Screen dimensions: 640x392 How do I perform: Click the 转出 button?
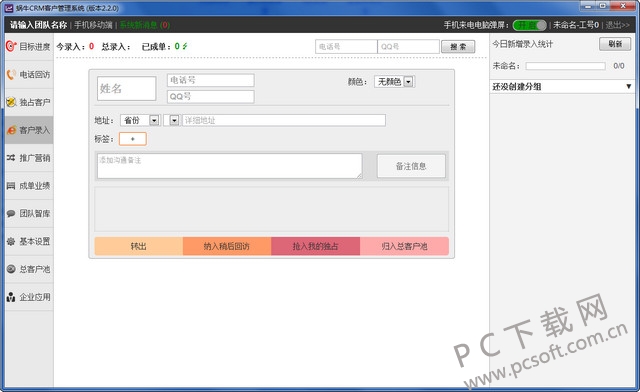[x=139, y=246]
